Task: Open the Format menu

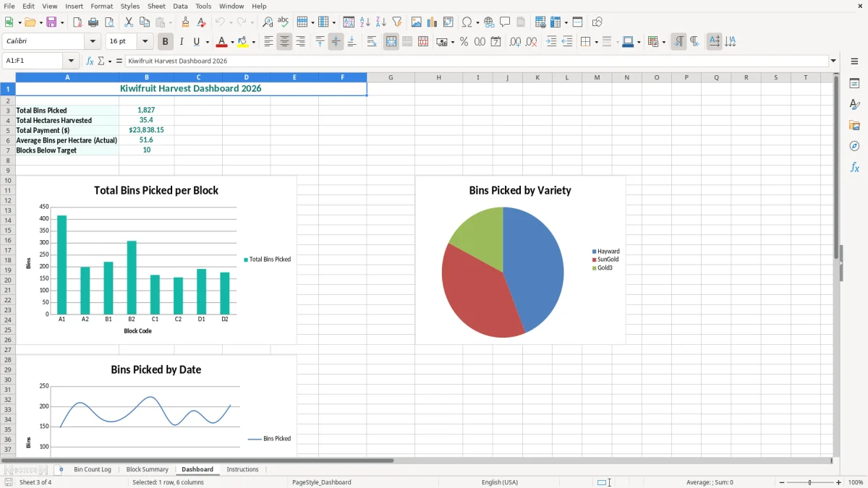Action: [x=101, y=6]
